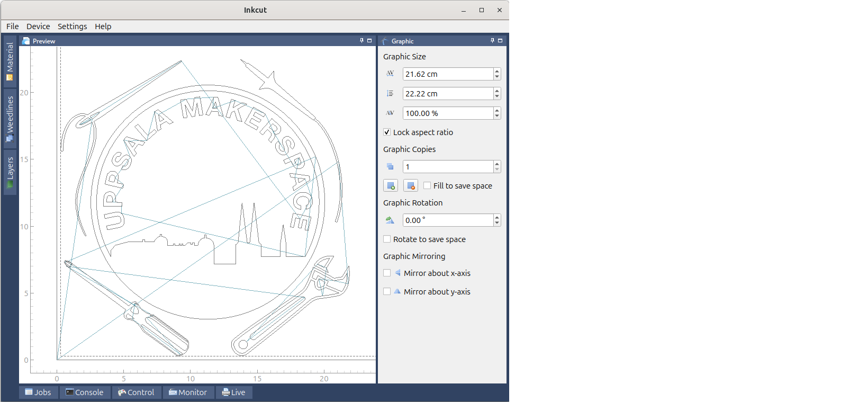Click the graphic width field showing 21.62 cm
The height and width of the screenshot is (402, 868).
[x=448, y=74]
